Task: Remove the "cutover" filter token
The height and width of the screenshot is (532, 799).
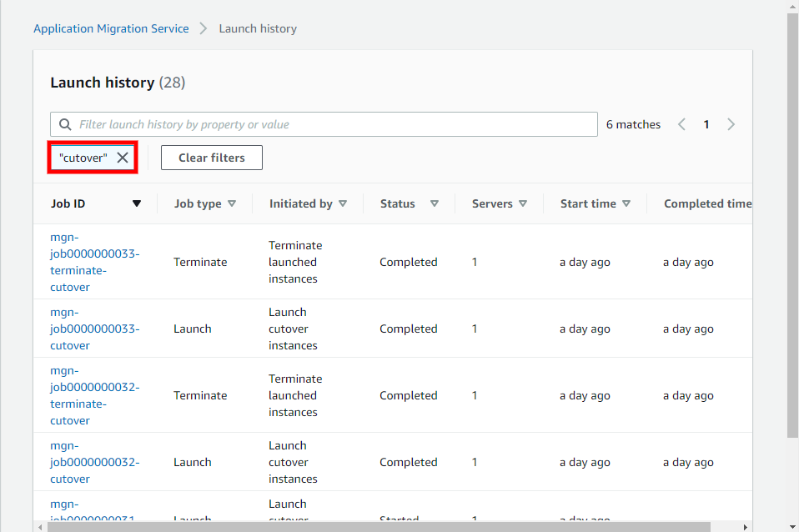Action: (123, 158)
